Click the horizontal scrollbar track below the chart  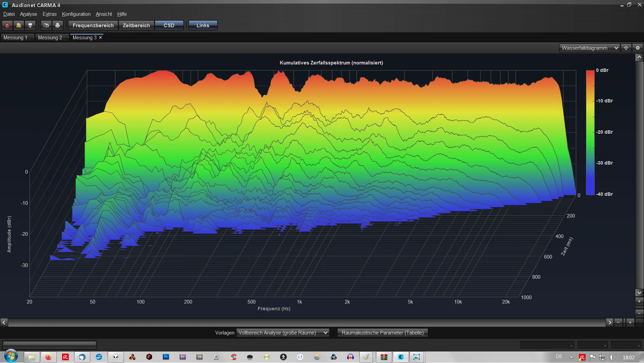[x=307, y=323]
